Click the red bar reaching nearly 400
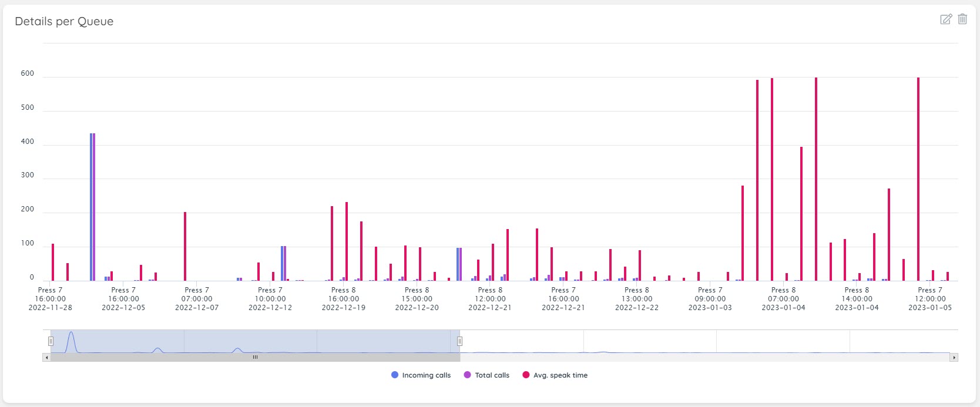 (801, 214)
